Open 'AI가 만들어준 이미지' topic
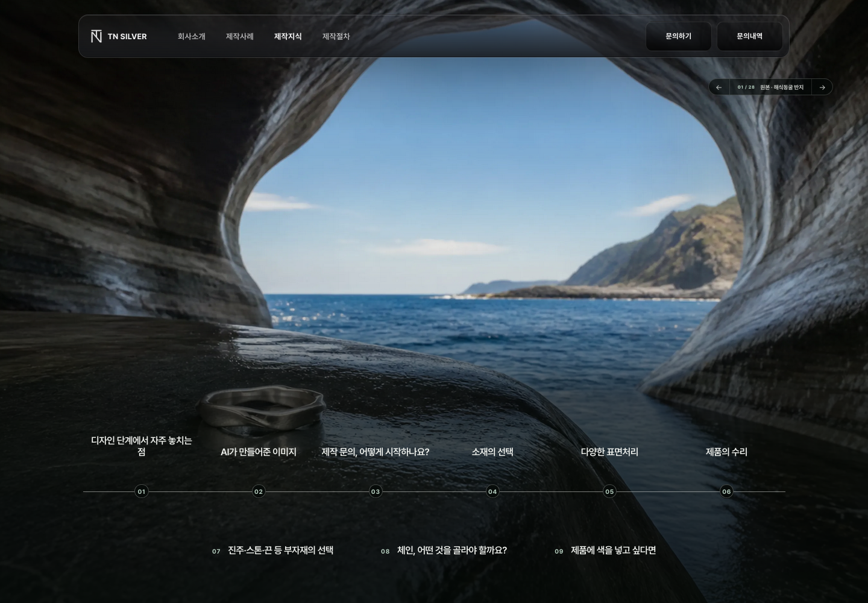Viewport: 868px width, 603px height. (259, 452)
